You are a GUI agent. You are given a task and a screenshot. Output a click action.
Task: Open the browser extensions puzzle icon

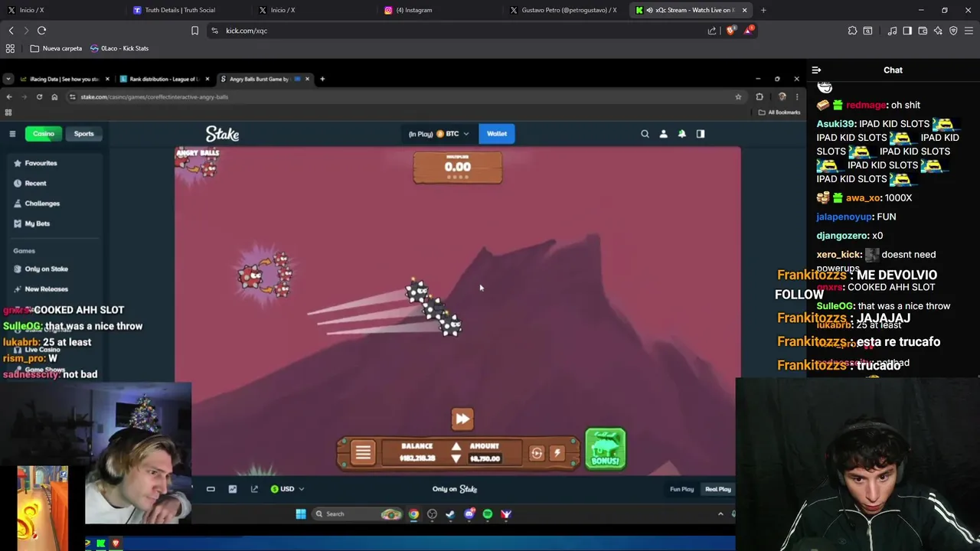pyautogui.click(x=852, y=31)
